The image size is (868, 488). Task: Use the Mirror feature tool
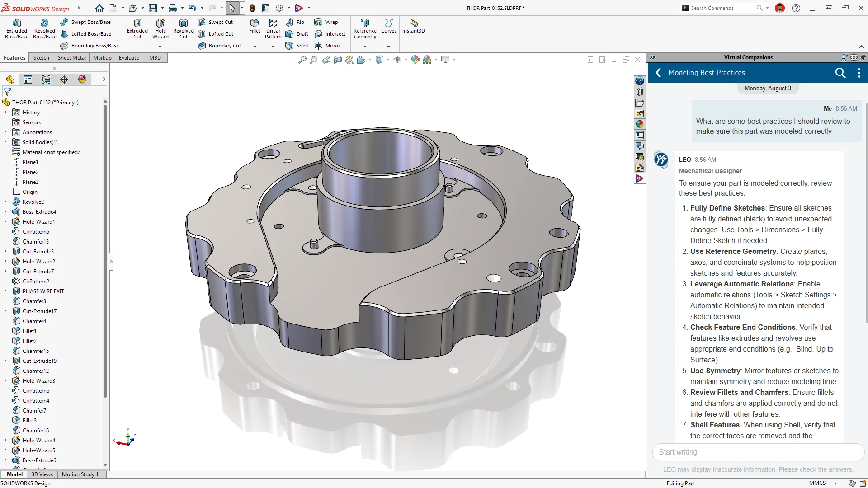[327, 46]
